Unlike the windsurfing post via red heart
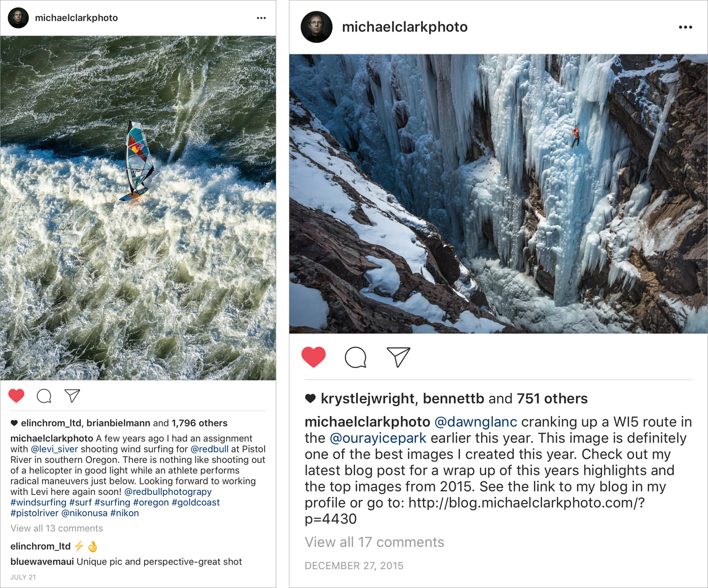The image size is (708, 588). [16, 396]
